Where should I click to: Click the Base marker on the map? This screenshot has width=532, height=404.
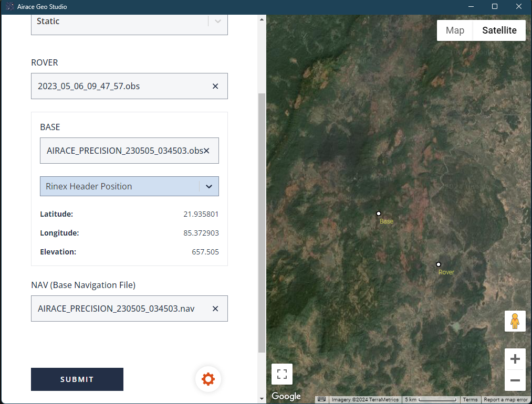(x=378, y=214)
